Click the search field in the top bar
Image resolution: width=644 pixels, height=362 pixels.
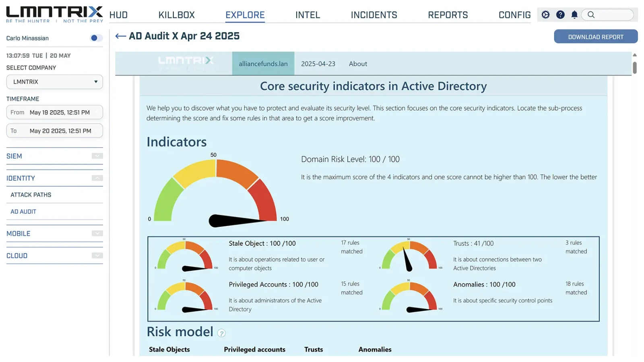(607, 15)
